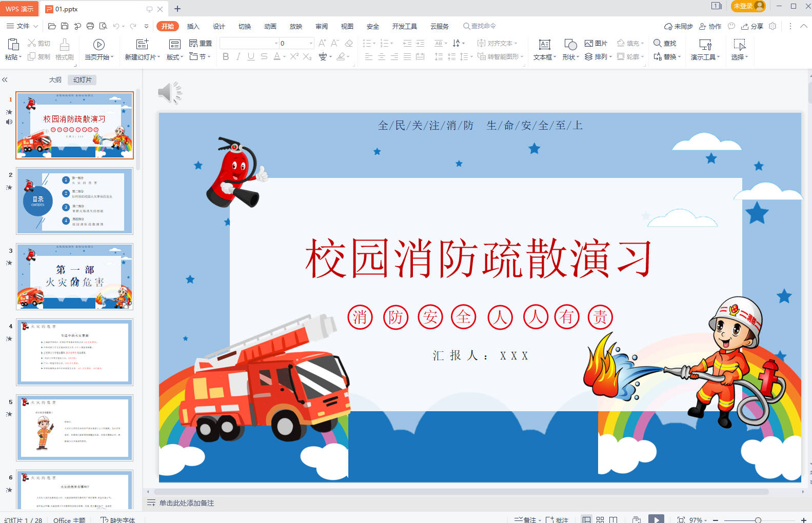Click the 重置 reset button
Screen dimensions: 812x523
pos(201,43)
